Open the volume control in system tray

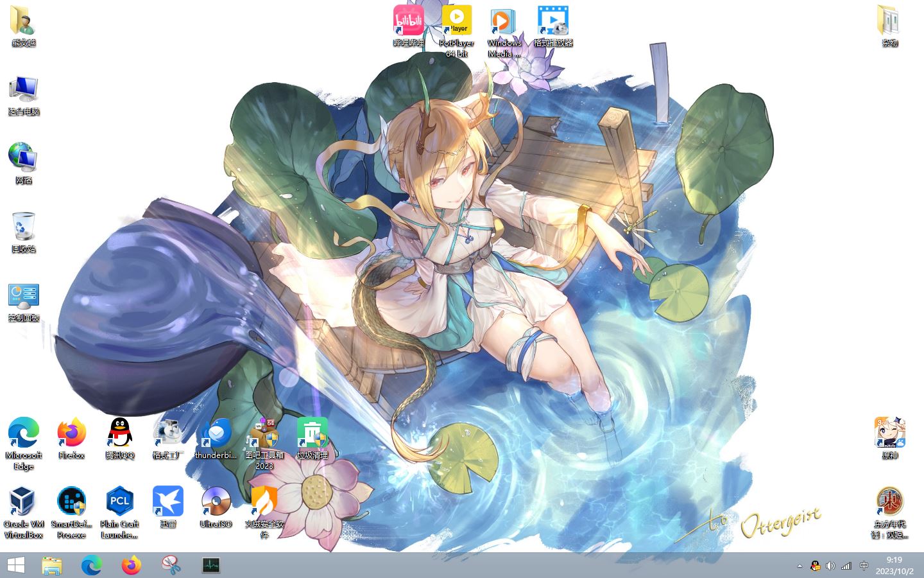(830, 566)
